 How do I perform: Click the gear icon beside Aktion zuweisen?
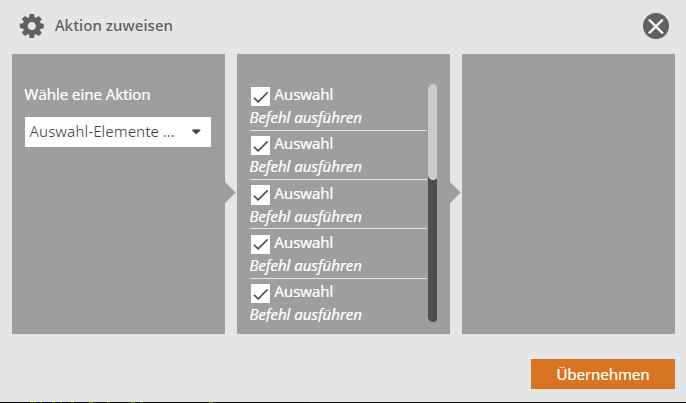32,25
